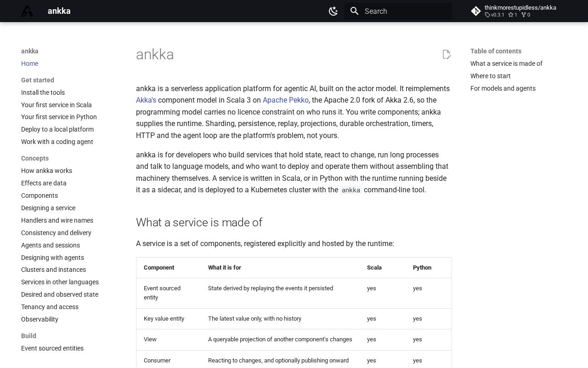Jump to What a service is made of
The height and width of the screenshot is (368, 588).
pos(506,63)
